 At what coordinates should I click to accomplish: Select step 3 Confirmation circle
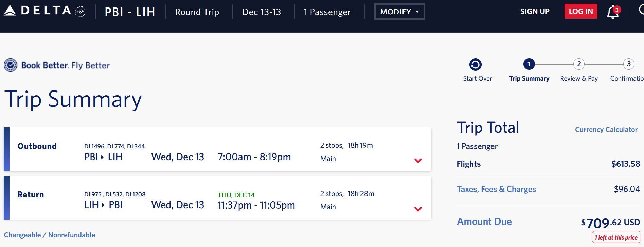(x=629, y=64)
